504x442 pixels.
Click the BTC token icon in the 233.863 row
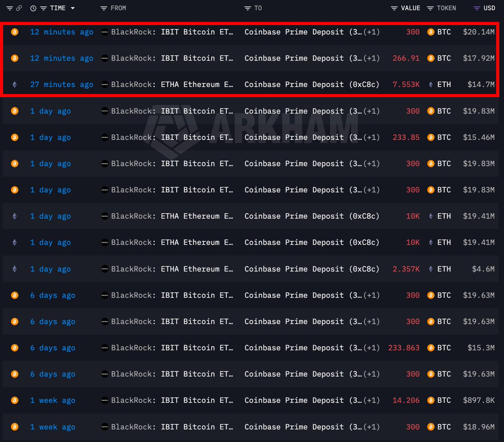(430, 348)
